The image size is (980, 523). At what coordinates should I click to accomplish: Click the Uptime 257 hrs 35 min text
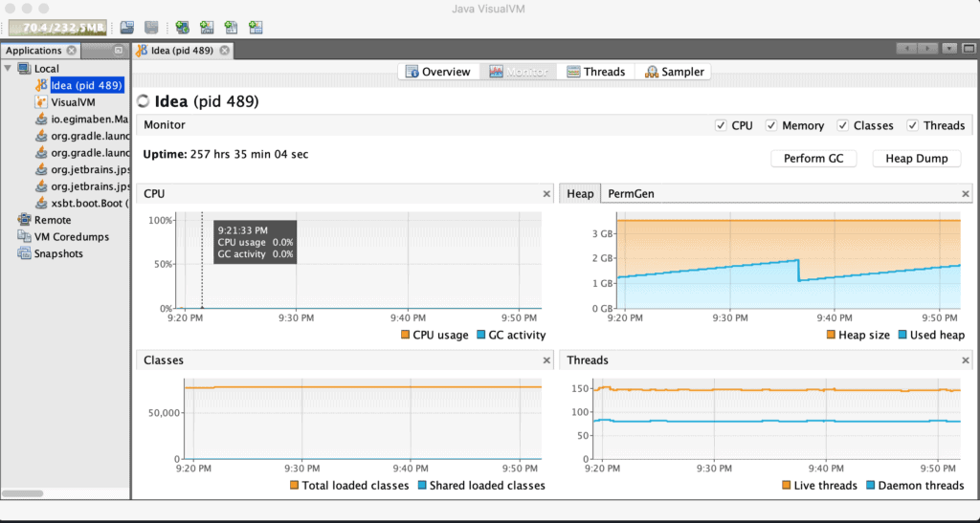click(226, 154)
